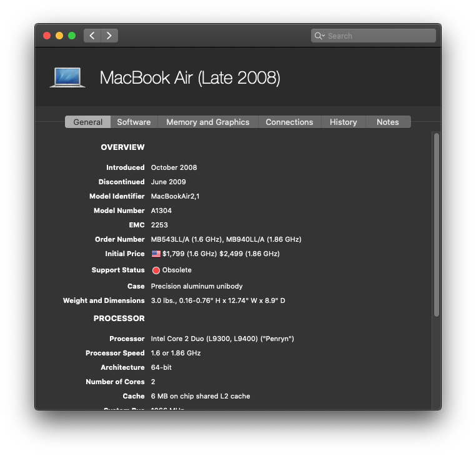Click into the Search field
This screenshot has width=476, height=456.
(x=374, y=36)
